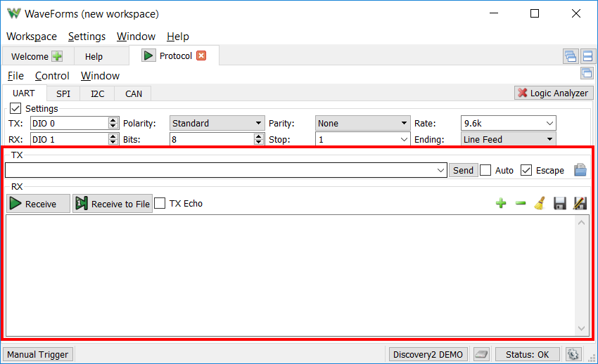Viewport: 598px width, 364px height.
Task: Switch to the SPI tab
Action: pos(63,93)
